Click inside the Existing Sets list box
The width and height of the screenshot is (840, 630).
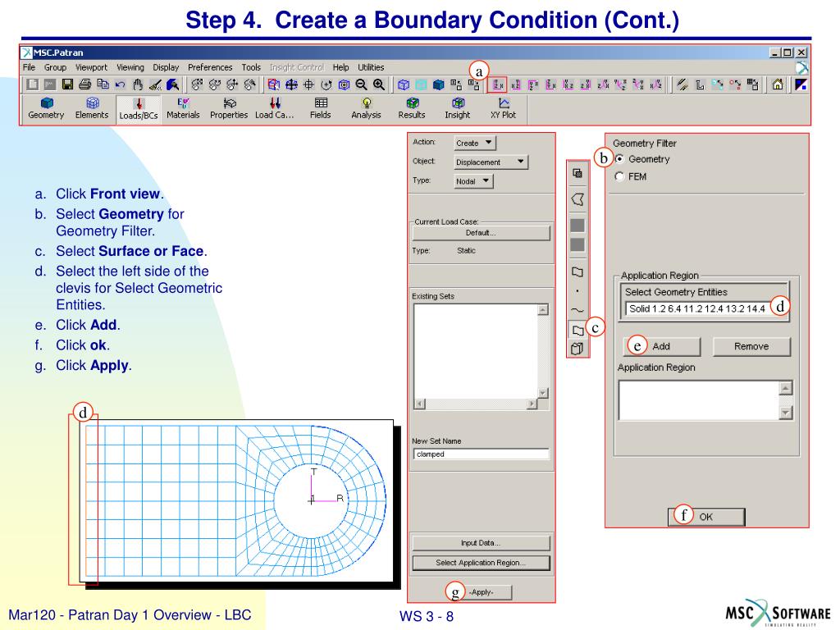pos(476,351)
